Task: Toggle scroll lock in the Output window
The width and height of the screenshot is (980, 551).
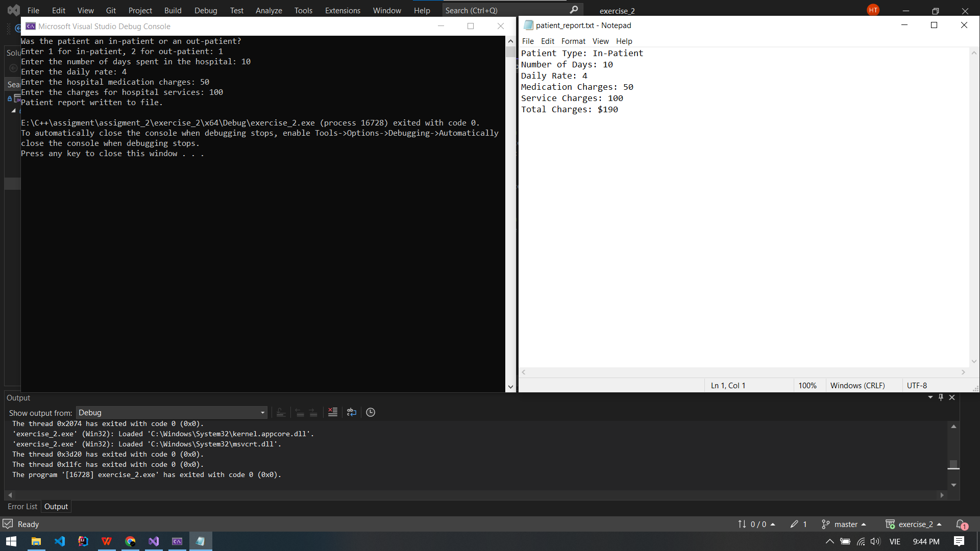Action: [x=281, y=412]
